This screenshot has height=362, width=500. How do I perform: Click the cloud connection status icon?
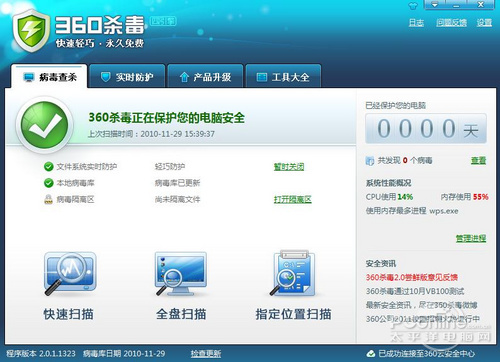coord(371,354)
